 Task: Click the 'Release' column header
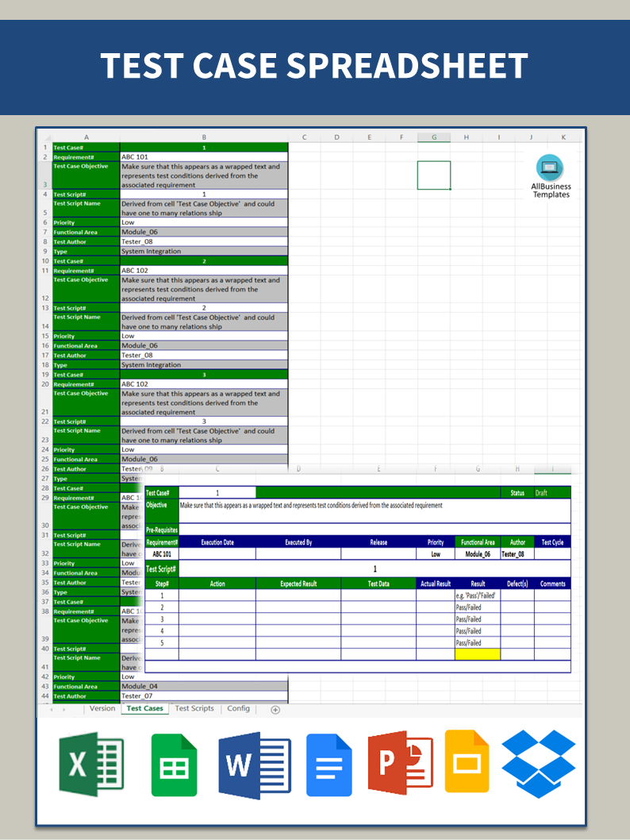378,542
